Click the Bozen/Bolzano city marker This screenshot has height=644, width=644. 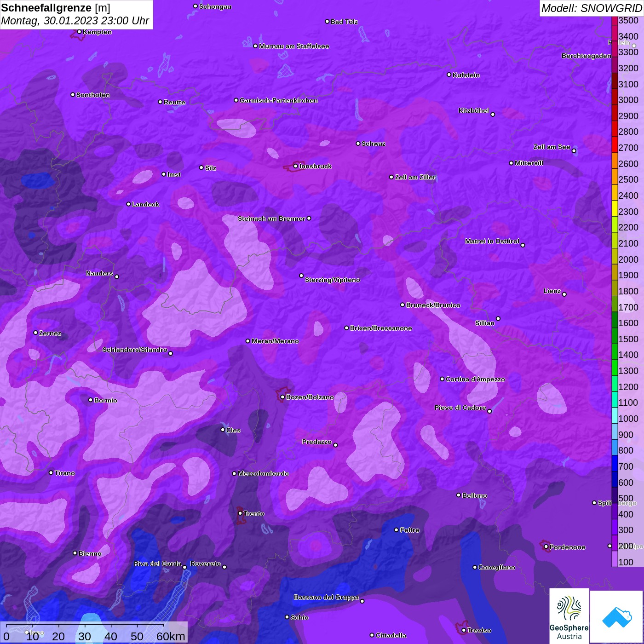(x=282, y=397)
